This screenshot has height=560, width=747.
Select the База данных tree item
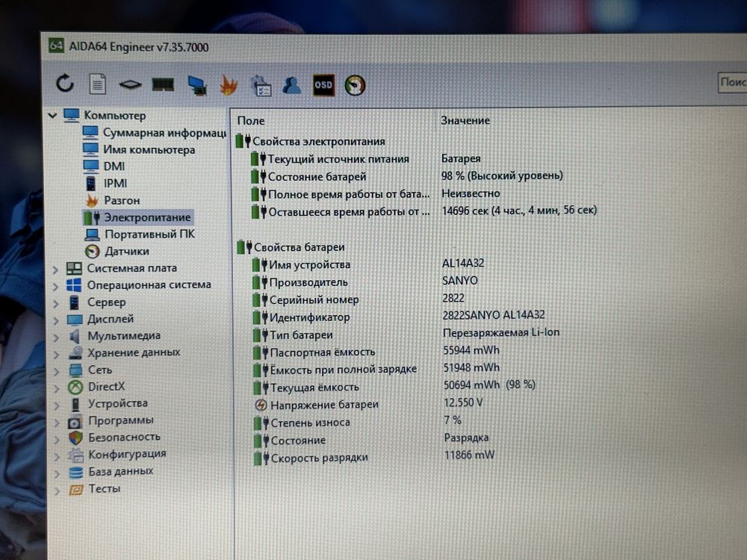tap(111, 471)
